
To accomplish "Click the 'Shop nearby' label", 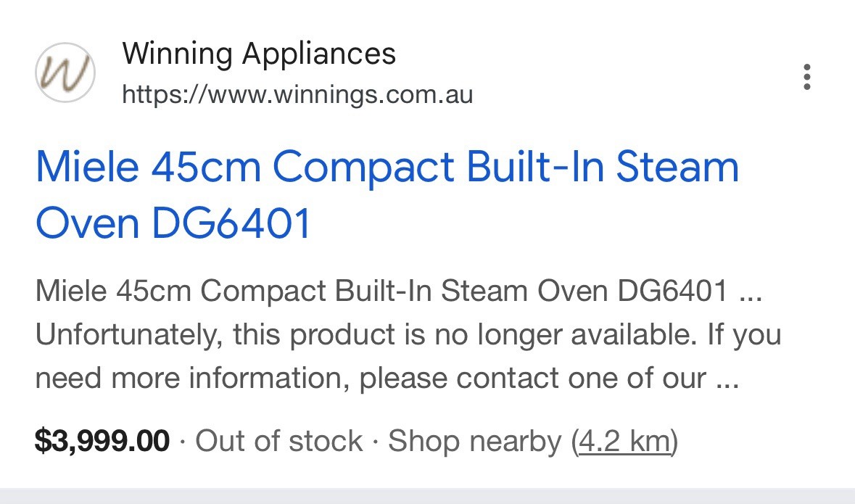I will pyautogui.click(x=474, y=441).
